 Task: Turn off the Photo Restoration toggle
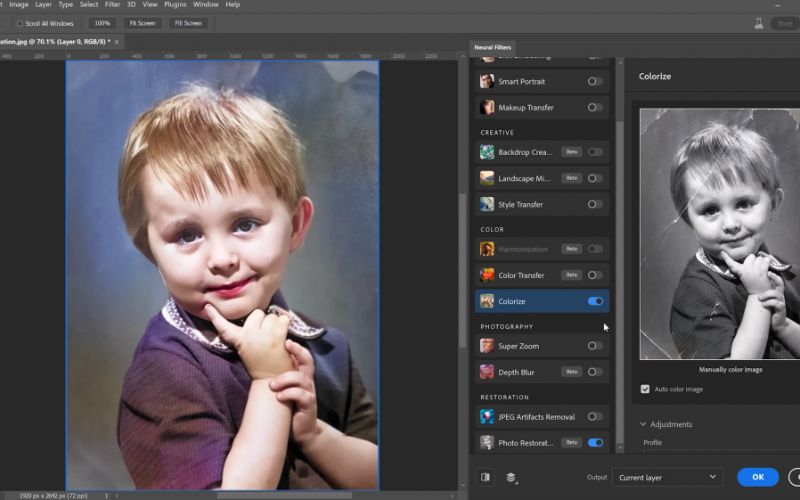point(595,442)
